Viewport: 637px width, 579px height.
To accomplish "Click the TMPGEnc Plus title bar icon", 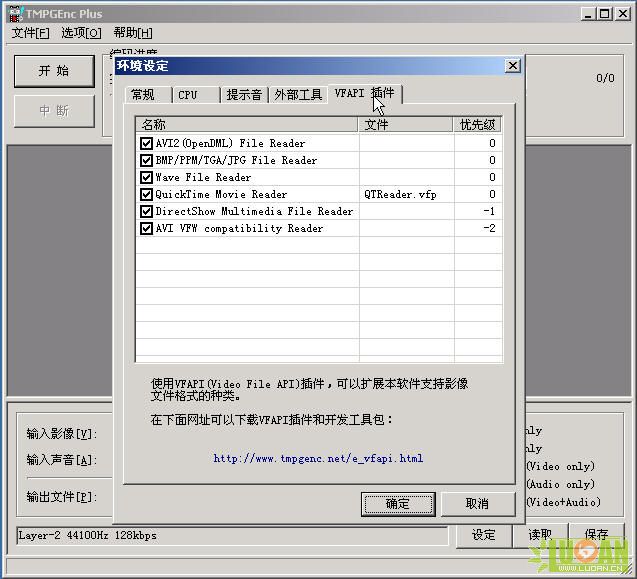I will tap(15, 13).
